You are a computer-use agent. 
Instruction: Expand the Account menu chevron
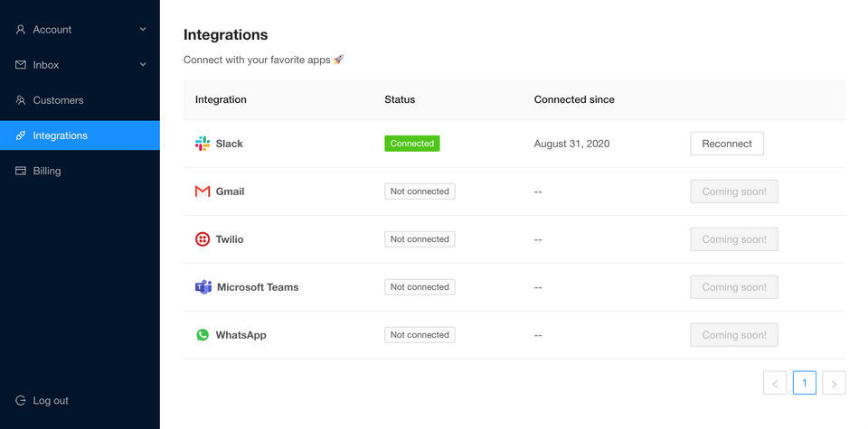(143, 29)
